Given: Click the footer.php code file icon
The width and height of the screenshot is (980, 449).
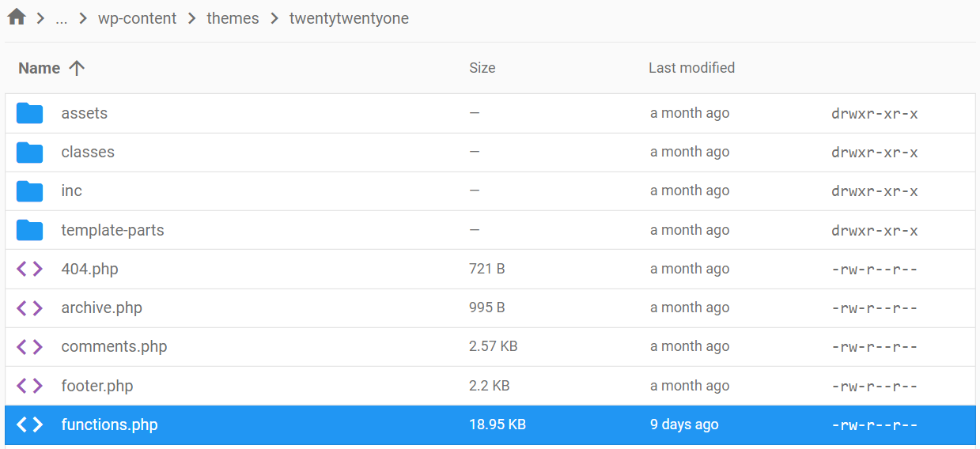Looking at the screenshot, I should [x=30, y=386].
